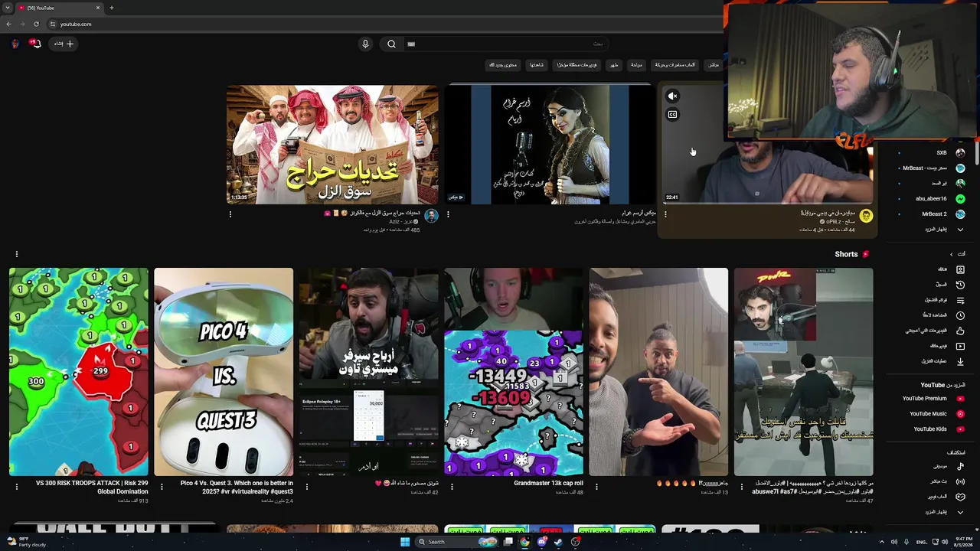Open the You section header in the sidebar

point(957,254)
